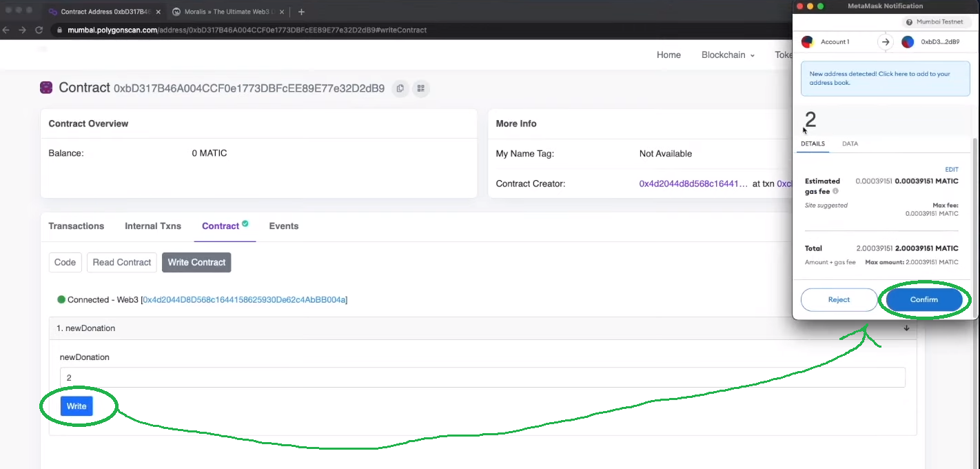This screenshot has width=980, height=469.
Task: Open the Transactions tab
Action: 76,226
